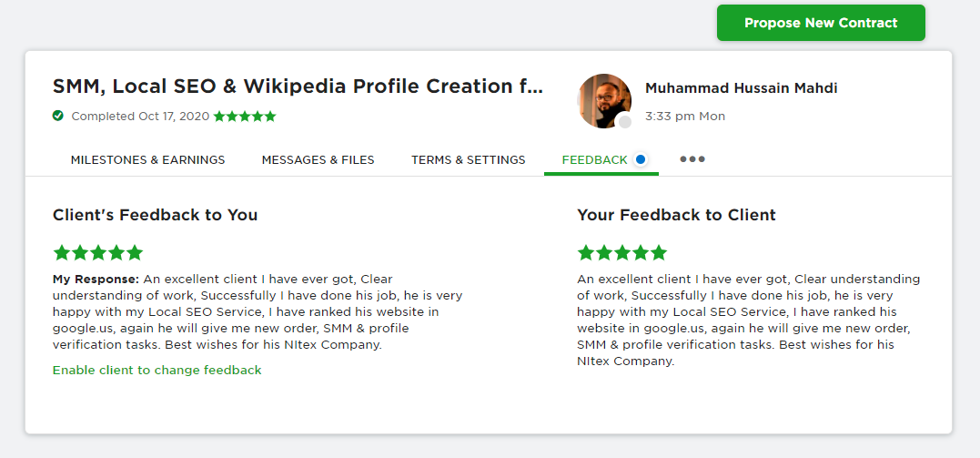Click the bold My Response label
980x458 pixels.
[96, 279]
